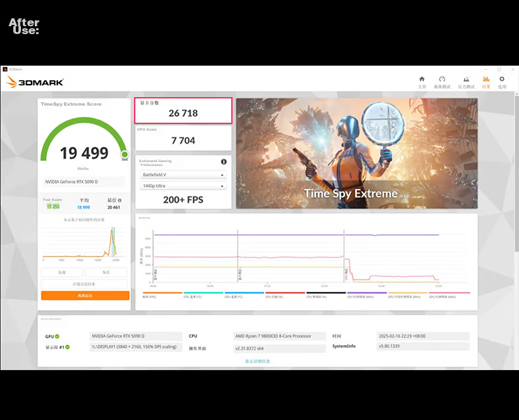Click the average score 18 999
This screenshot has height=420, width=519.
coord(83,207)
